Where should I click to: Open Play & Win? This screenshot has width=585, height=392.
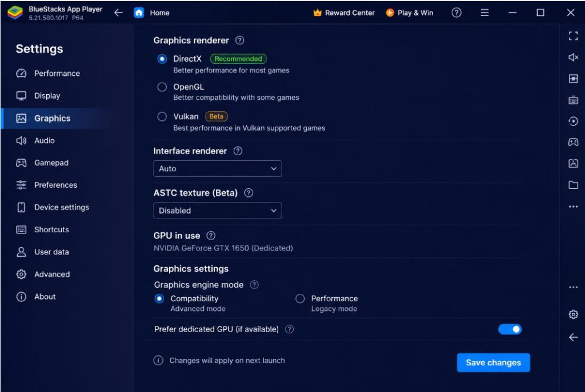click(409, 13)
